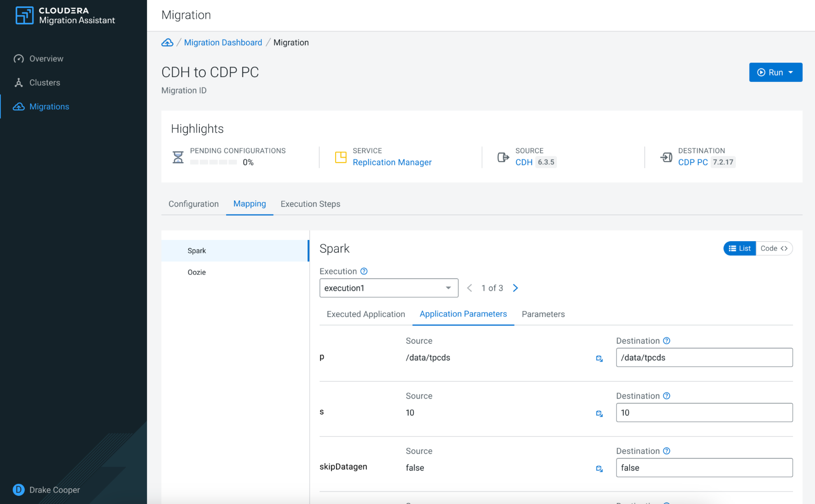
Task: Expand the Run button dropdown caret
Action: click(791, 72)
